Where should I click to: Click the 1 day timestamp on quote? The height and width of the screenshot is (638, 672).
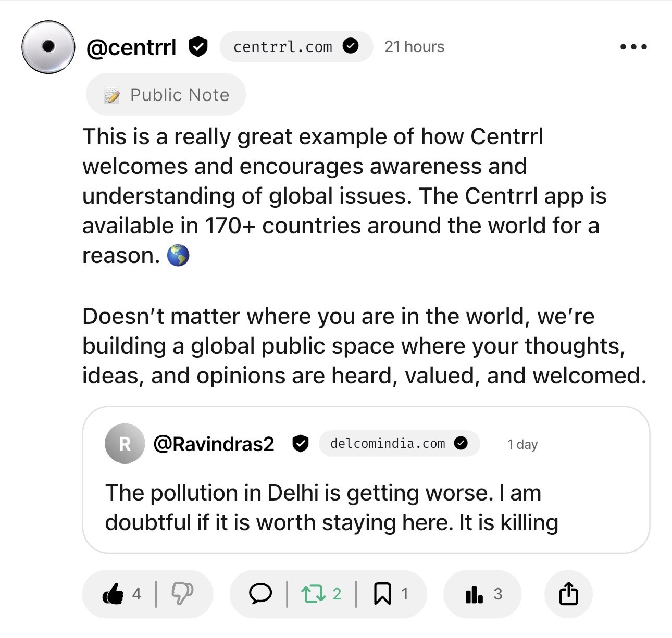(x=522, y=444)
